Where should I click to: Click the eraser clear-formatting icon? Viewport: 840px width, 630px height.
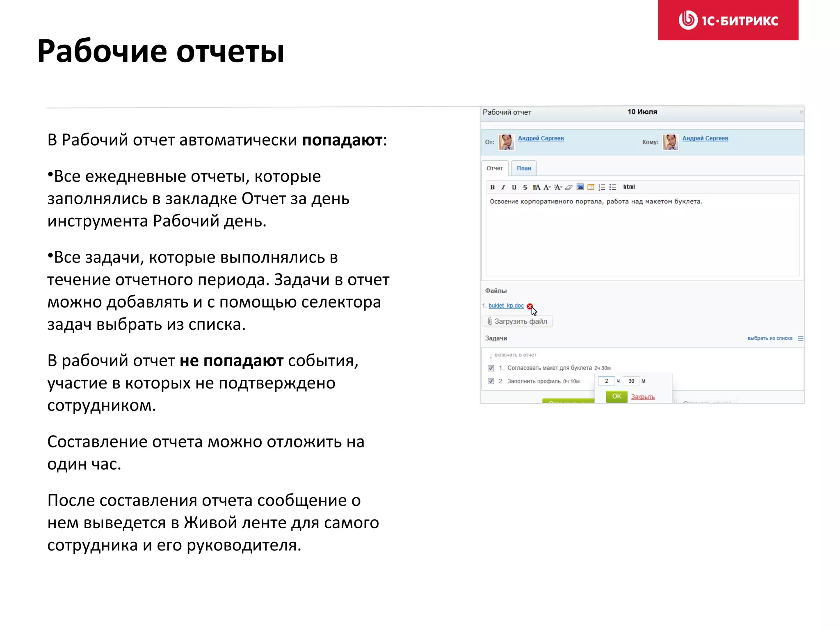568,187
